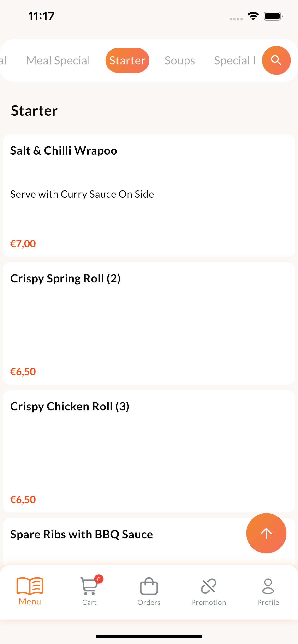Open the shopping Cart icon
The width and height of the screenshot is (298, 644).
(89, 586)
